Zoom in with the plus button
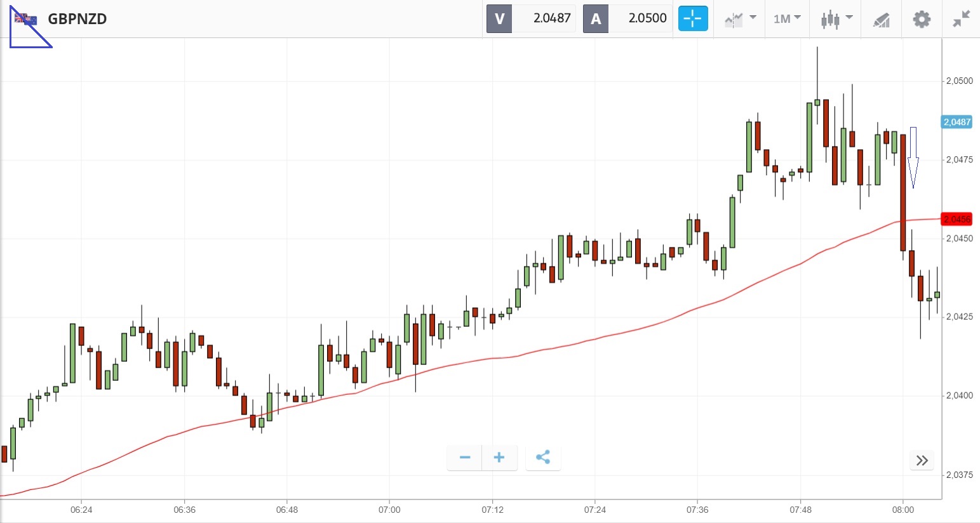 (x=499, y=457)
